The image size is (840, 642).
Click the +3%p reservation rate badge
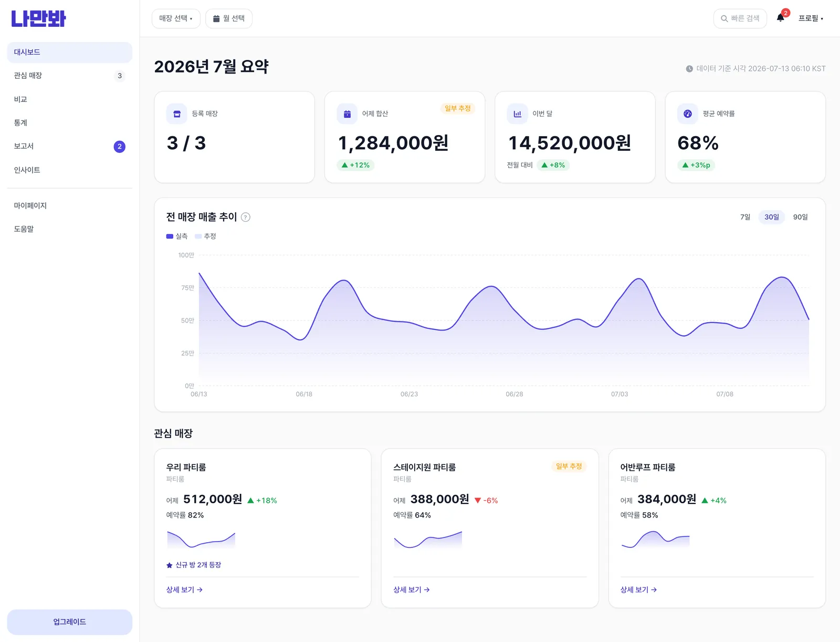[x=696, y=165]
